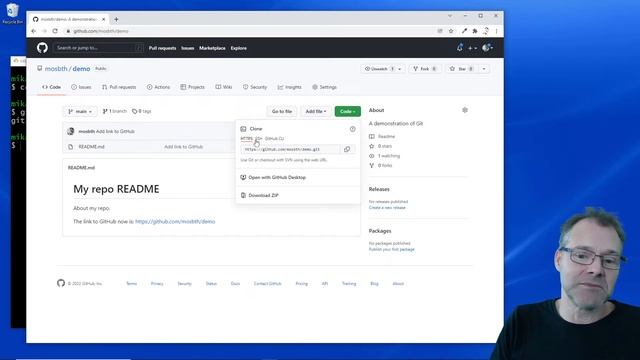Open the Chrome three-dot menu

tap(496, 31)
